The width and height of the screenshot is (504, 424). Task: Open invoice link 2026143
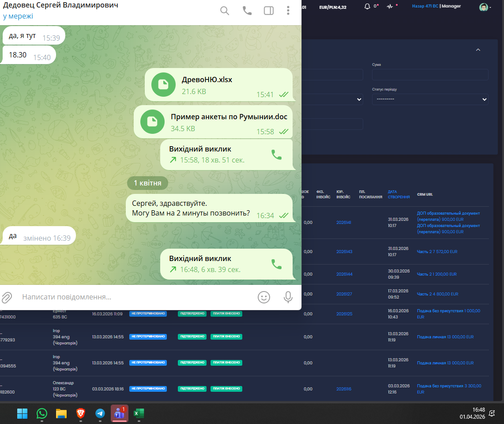[344, 252]
